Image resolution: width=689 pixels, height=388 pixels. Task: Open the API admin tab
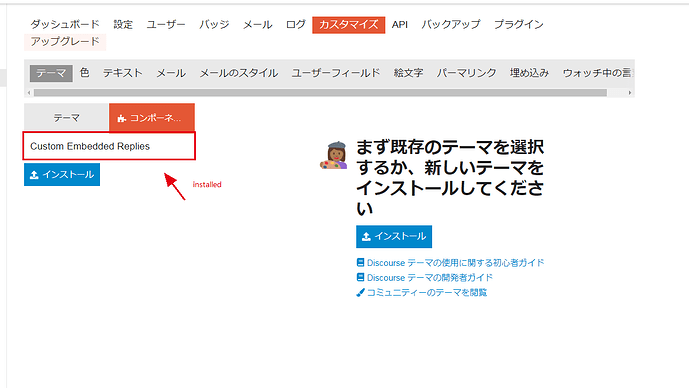point(399,25)
